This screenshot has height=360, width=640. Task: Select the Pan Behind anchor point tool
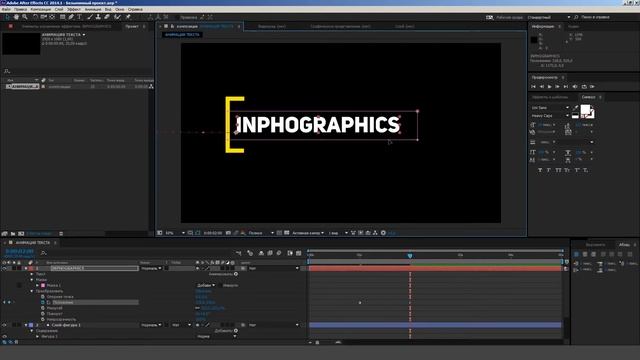[52, 17]
